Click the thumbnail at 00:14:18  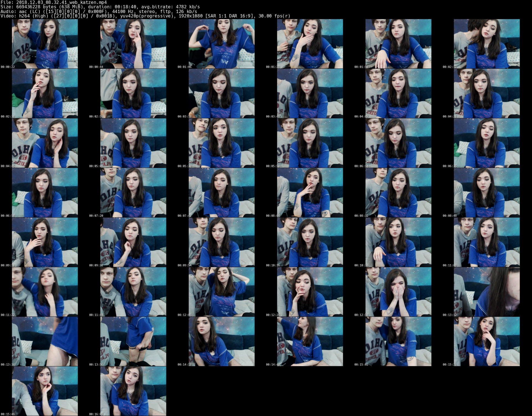222,341
